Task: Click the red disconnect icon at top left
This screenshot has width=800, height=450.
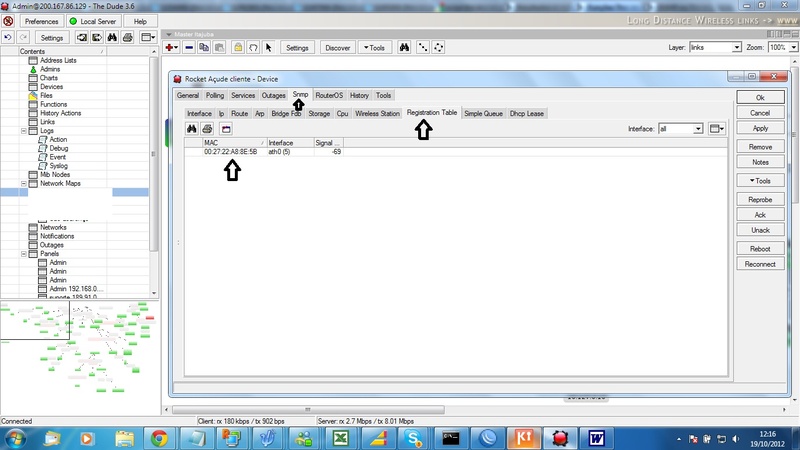Action: 8,21
